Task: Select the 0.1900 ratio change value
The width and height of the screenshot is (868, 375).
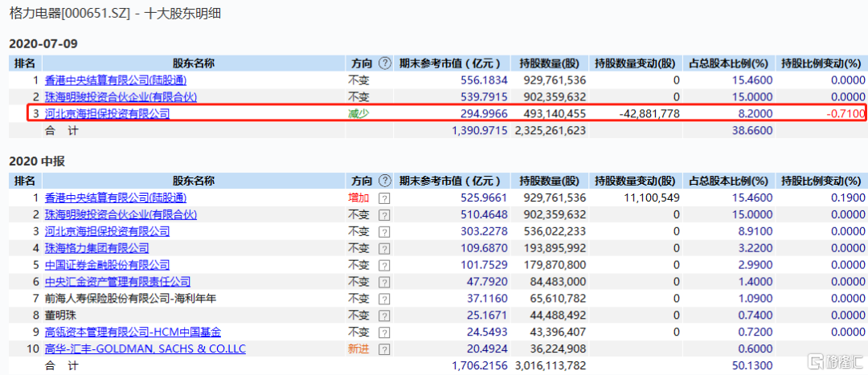Action: click(x=848, y=198)
